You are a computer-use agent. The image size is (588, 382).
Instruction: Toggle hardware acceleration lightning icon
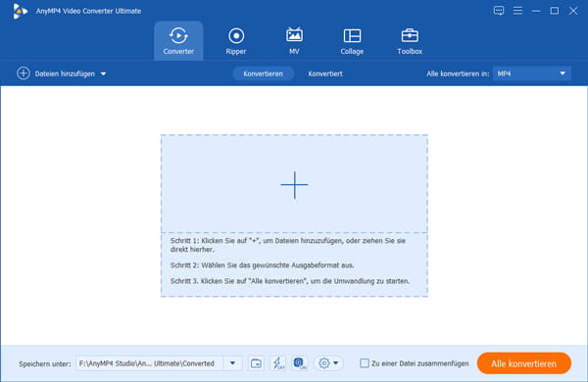(278, 362)
